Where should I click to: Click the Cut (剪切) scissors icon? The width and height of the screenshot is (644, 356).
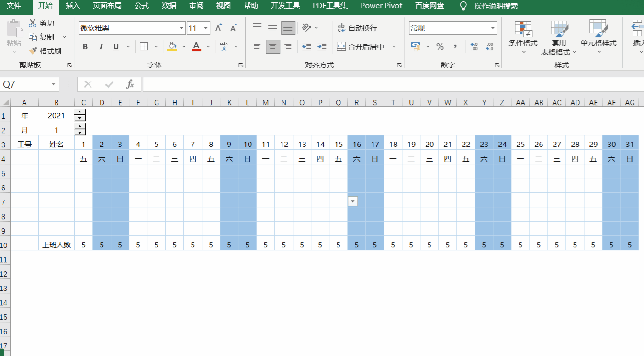click(33, 23)
